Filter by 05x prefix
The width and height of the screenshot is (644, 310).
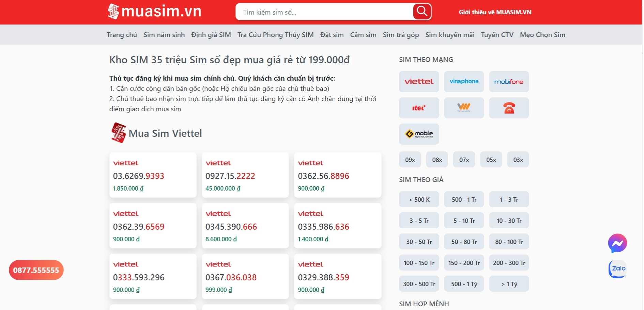[491, 160]
